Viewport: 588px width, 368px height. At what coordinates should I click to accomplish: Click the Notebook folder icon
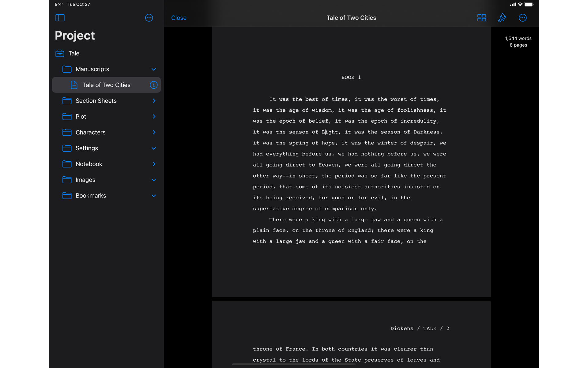[67, 164]
